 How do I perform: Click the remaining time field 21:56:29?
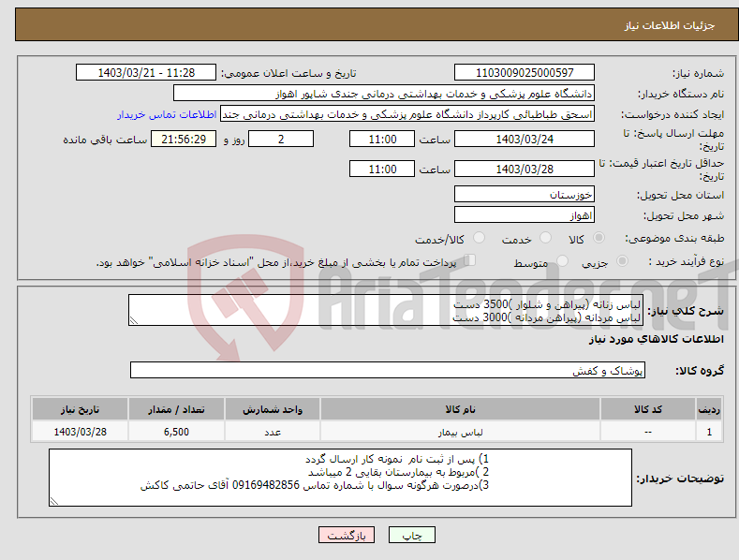(184, 139)
